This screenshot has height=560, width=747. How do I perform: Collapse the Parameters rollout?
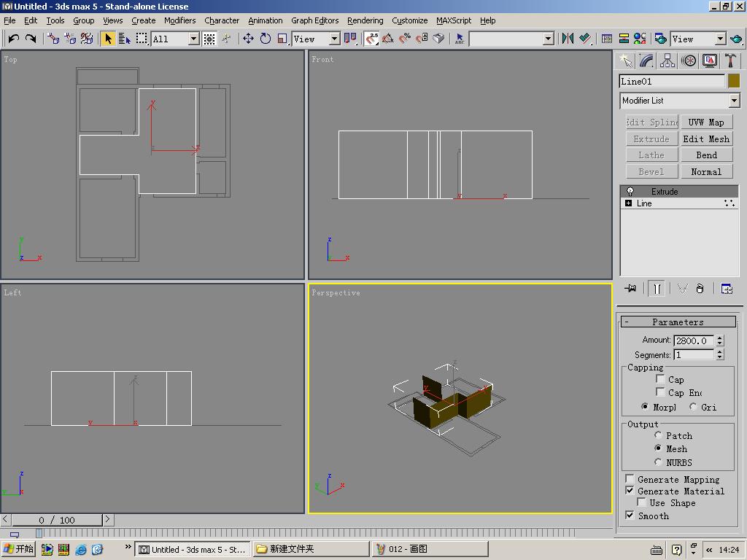[x=678, y=322]
